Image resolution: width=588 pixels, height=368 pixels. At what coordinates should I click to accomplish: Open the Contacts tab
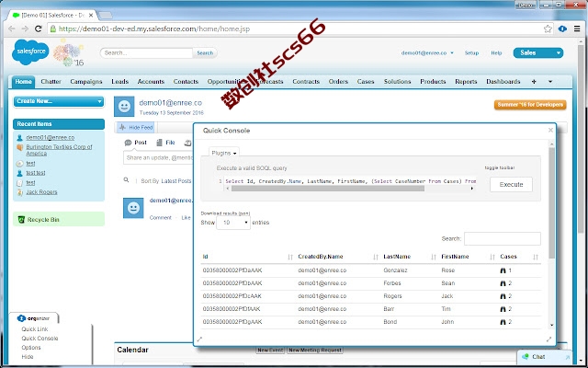point(186,82)
